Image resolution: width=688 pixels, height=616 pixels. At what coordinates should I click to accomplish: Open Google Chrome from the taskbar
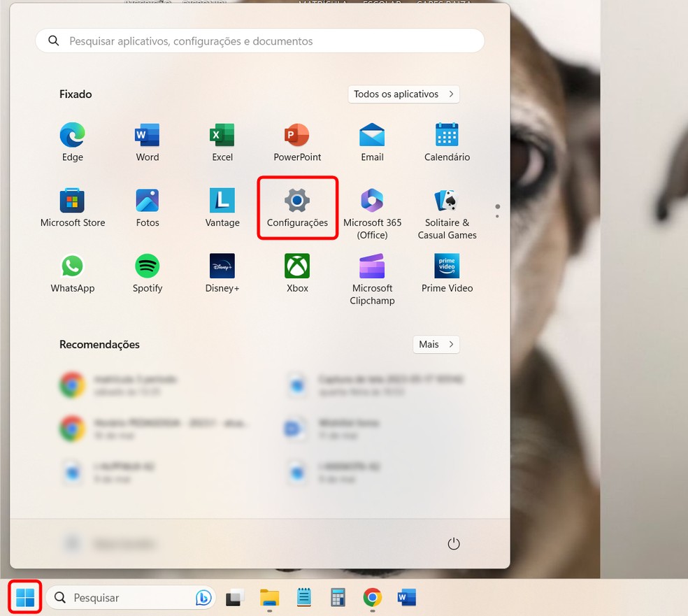pyautogui.click(x=371, y=598)
